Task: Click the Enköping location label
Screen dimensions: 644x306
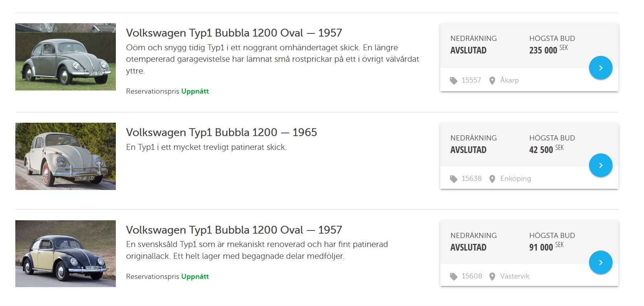Action: tap(515, 179)
